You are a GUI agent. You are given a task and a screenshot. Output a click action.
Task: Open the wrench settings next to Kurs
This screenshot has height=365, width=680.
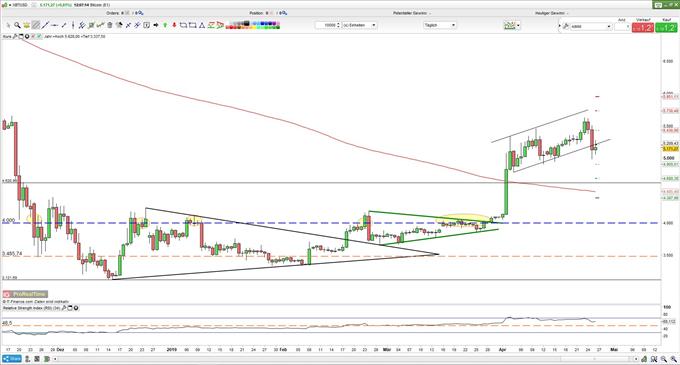pyautogui.click(x=15, y=36)
